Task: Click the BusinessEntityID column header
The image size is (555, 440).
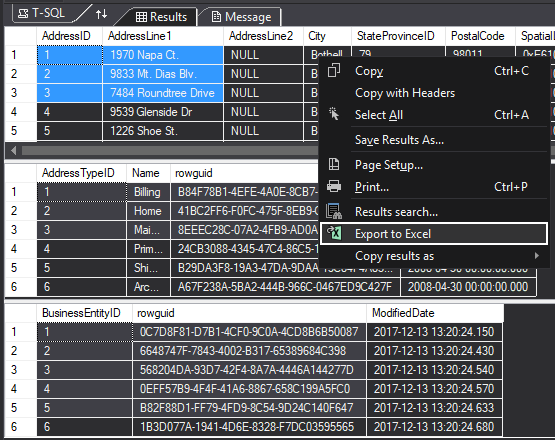Action: coord(84,313)
